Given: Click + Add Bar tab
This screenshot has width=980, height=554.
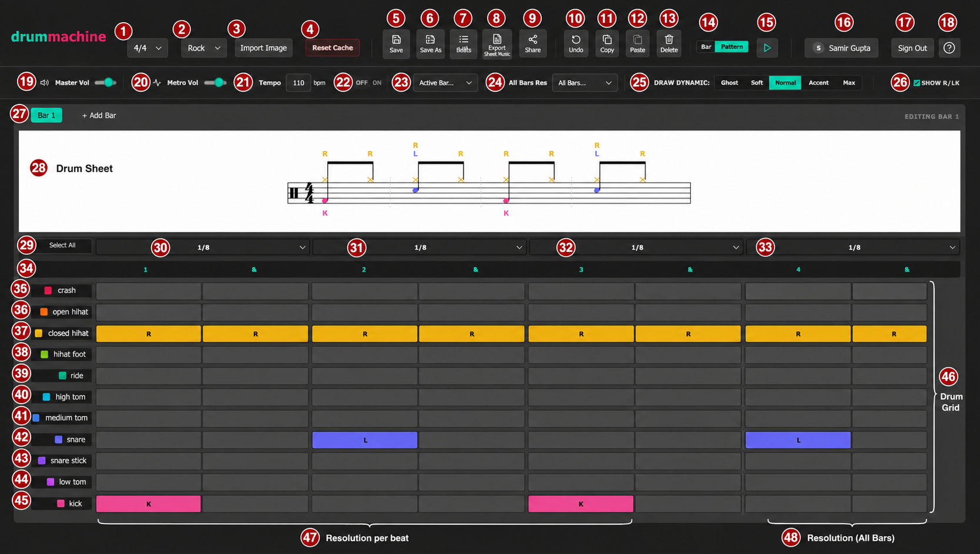Looking at the screenshot, I should click(x=99, y=115).
